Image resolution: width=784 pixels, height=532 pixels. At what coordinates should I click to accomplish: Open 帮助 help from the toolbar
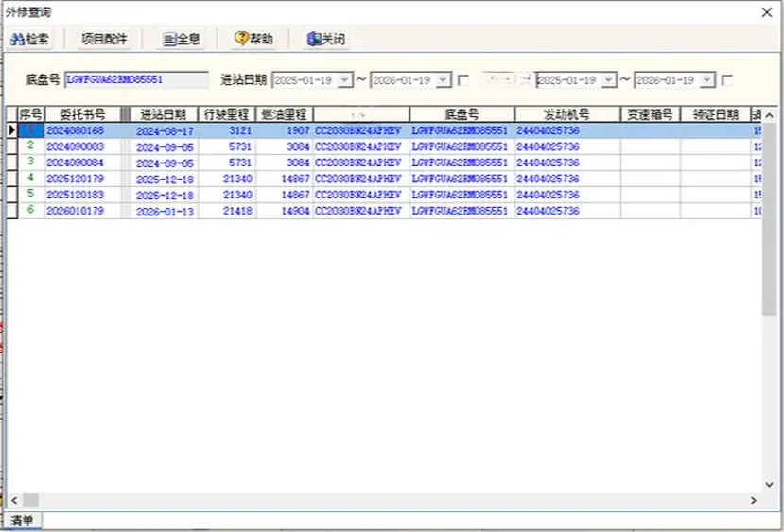(253, 40)
